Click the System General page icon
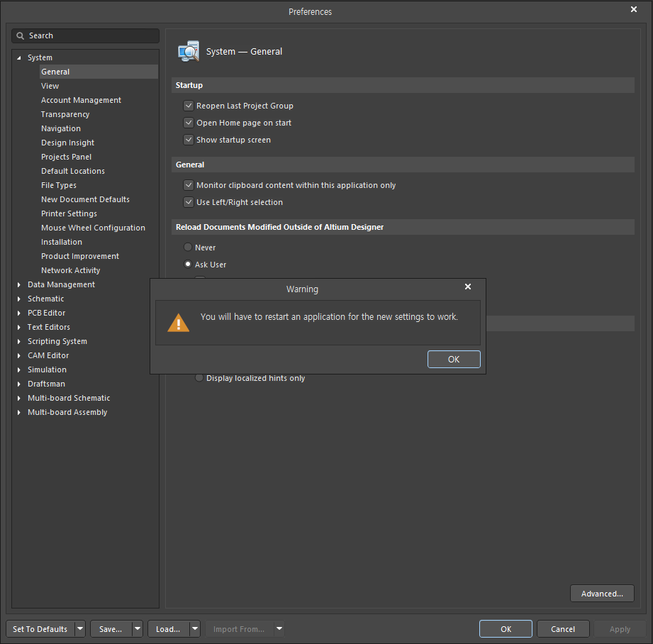Viewport: 653px width, 644px height. coord(189,51)
